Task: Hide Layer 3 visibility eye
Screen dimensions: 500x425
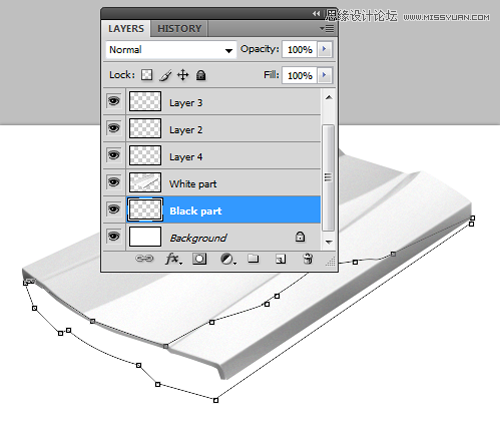Action: coord(114,101)
